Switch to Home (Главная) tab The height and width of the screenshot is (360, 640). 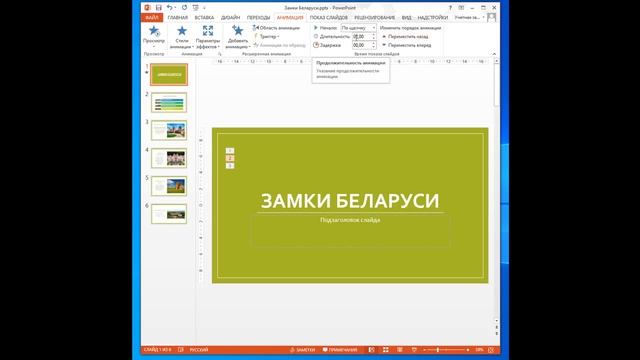coord(178,18)
